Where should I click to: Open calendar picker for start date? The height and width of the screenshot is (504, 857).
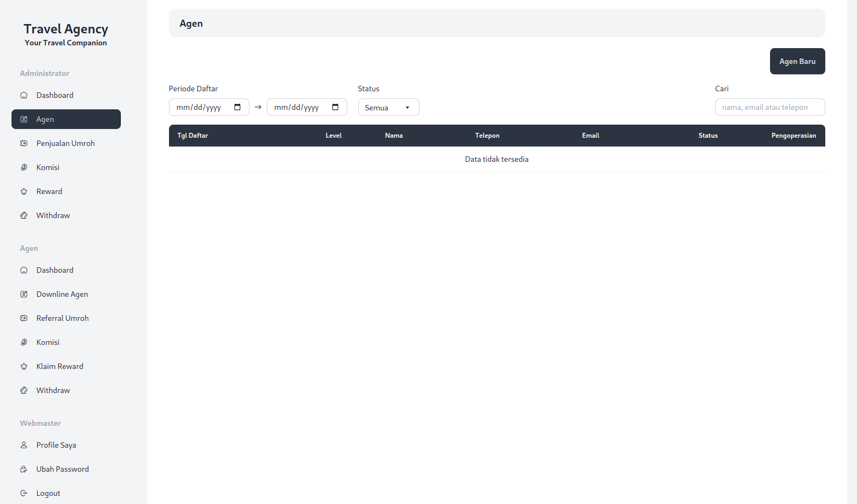point(237,107)
